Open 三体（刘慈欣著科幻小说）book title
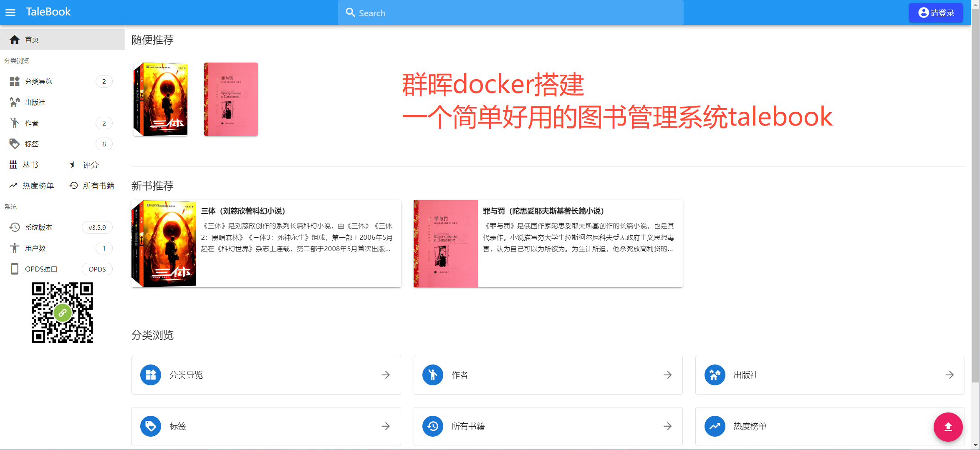This screenshot has height=450, width=980. [243, 211]
